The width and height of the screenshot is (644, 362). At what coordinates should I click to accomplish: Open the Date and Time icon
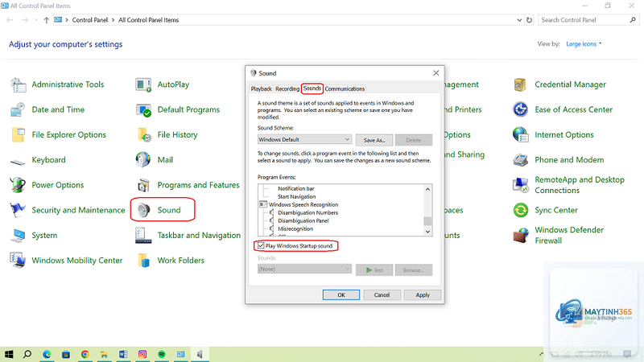coord(18,109)
